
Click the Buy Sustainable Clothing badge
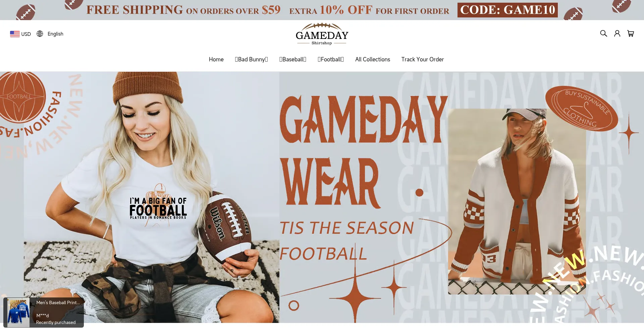tap(582, 108)
